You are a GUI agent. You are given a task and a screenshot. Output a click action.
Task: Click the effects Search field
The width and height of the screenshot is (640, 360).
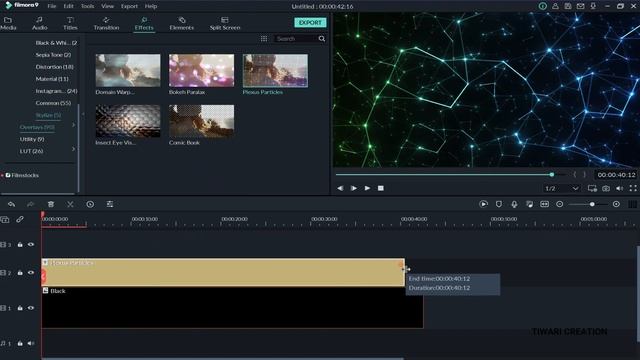[x=296, y=38]
